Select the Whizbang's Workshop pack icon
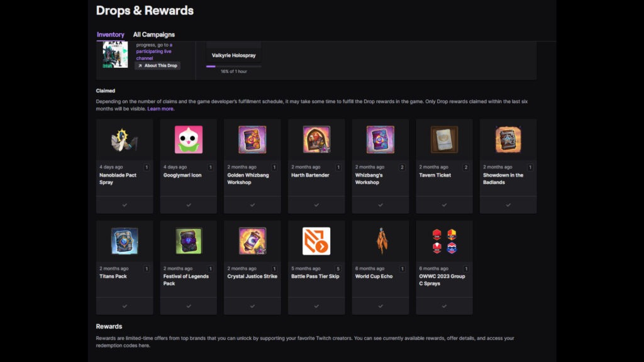This screenshot has height=362, width=644. (380, 140)
